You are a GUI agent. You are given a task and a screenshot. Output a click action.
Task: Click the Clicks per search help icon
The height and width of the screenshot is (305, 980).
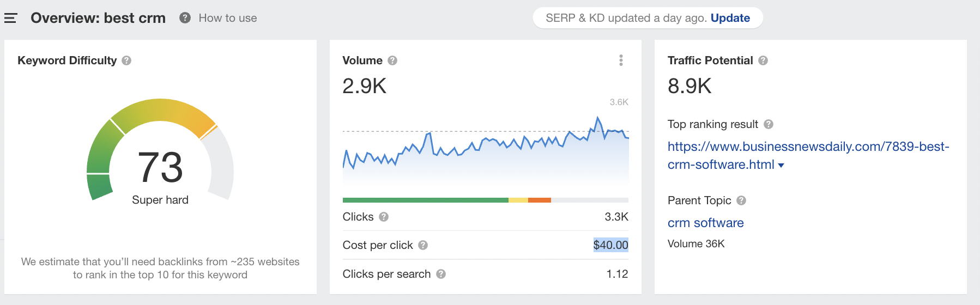coord(441,274)
